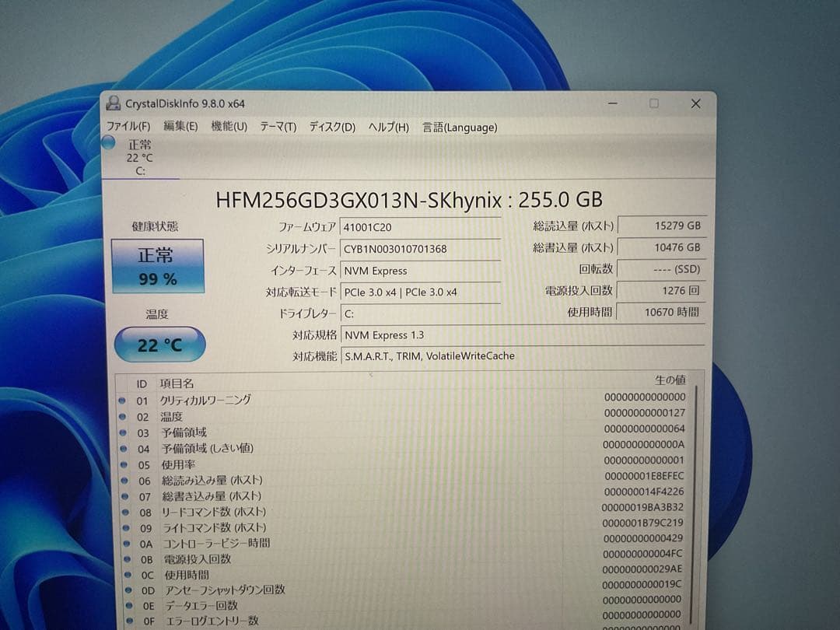Click the power on hours value 10670 時間

click(x=662, y=312)
